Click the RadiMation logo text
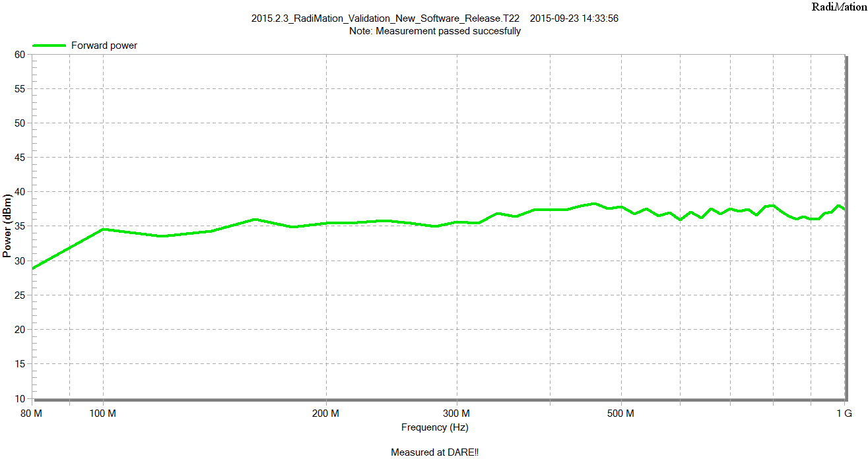The image size is (868, 459). point(839,7)
